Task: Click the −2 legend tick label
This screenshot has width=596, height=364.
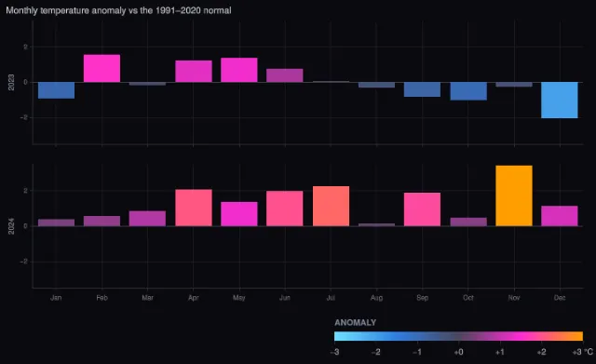Action: pos(376,352)
